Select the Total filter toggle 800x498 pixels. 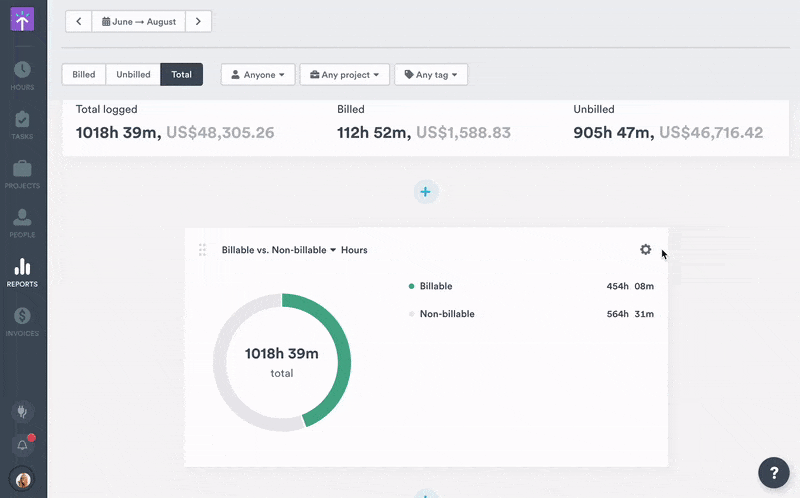[x=181, y=75]
